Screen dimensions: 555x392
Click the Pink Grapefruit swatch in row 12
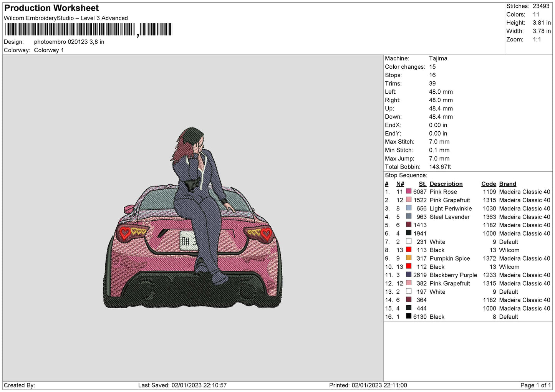pos(409,283)
